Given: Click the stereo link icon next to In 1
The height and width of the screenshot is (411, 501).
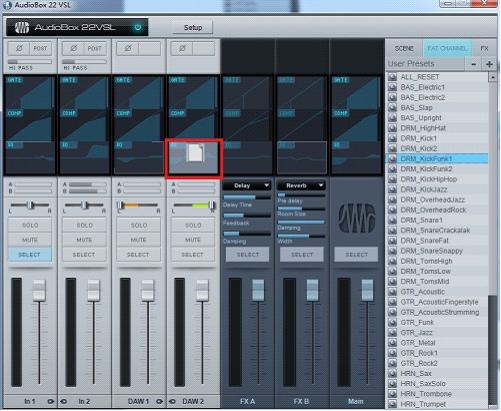Looking at the screenshot, I should pyautogui.click(x=51, y=401).
